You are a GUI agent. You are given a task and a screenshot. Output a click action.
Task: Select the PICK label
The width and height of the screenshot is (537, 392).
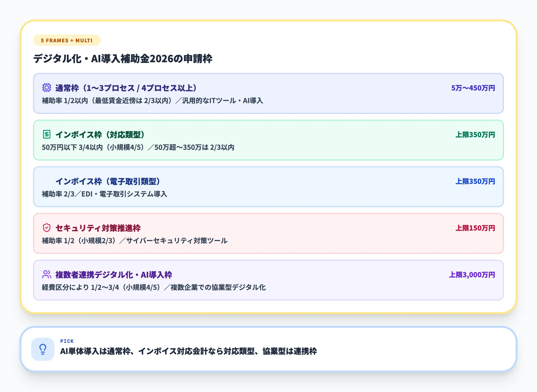coord(67,341)
